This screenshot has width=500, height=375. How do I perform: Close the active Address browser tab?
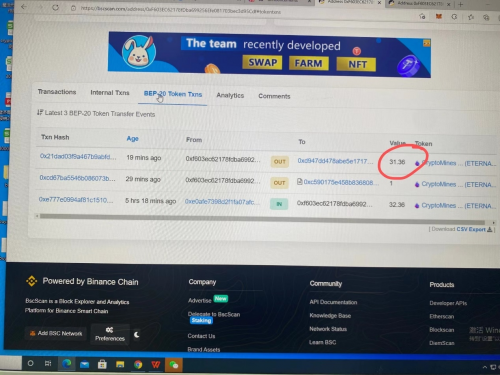pyautogui.click(x=379, y=3)
